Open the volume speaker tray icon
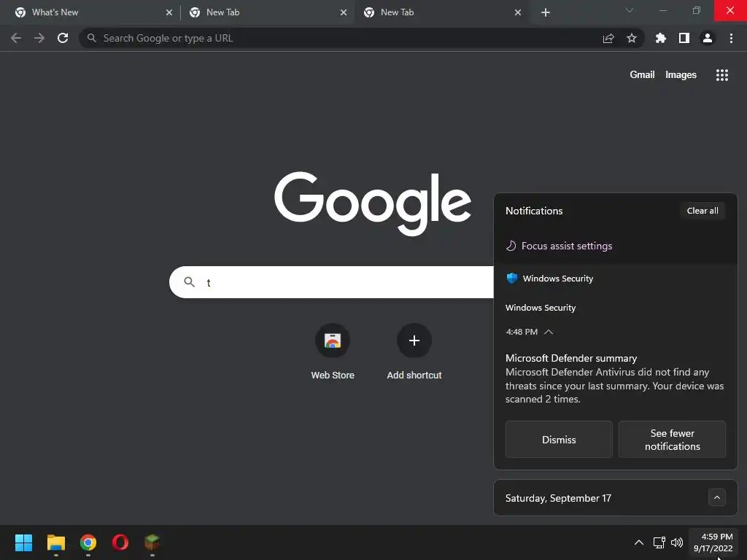The width and height of the screenshot is (747, 560). click(676, 542)
